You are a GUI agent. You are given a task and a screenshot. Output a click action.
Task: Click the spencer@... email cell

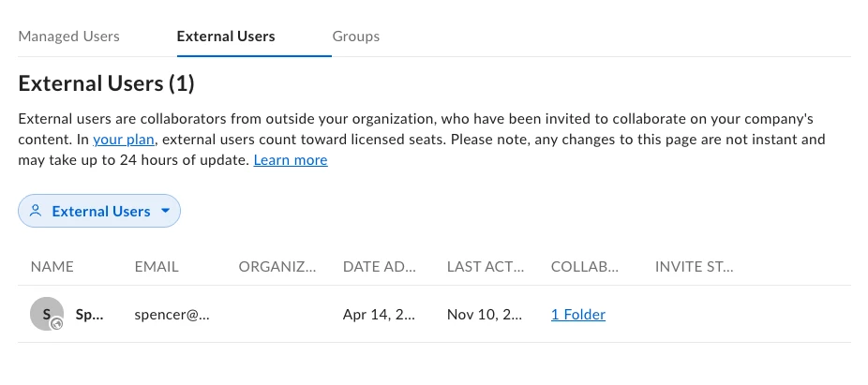coord(172,315)
